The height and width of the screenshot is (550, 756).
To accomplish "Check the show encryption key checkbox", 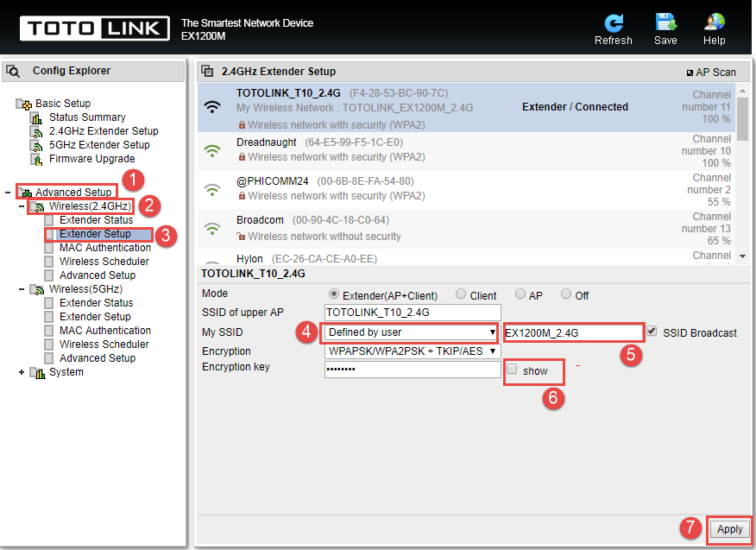I will point(512,369).
